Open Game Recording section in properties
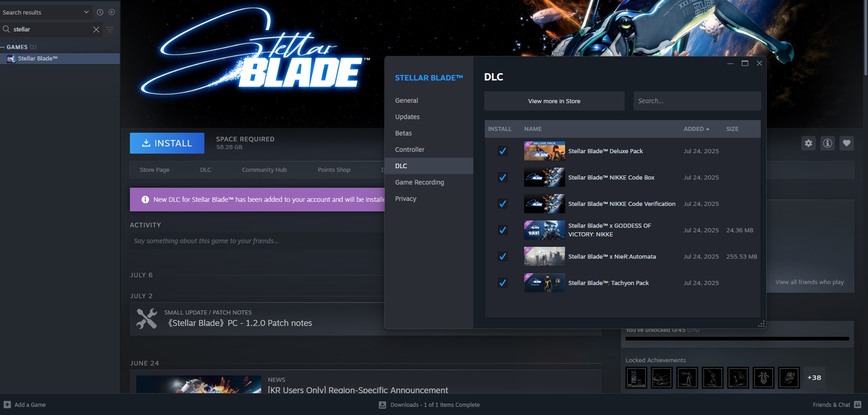 [429, 182]
